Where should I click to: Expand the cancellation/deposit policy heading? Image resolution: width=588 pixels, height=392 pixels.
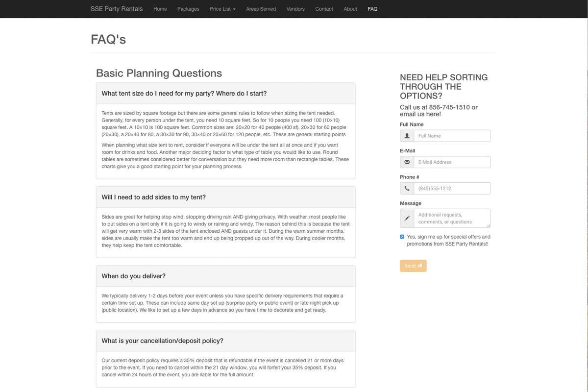(x=163, y=341)
